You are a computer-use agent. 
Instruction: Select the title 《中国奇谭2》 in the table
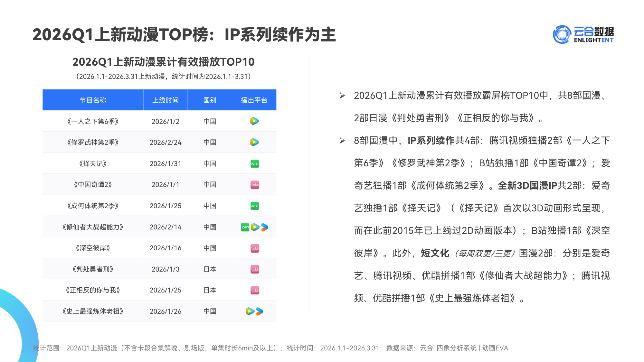tap(93, 184)
